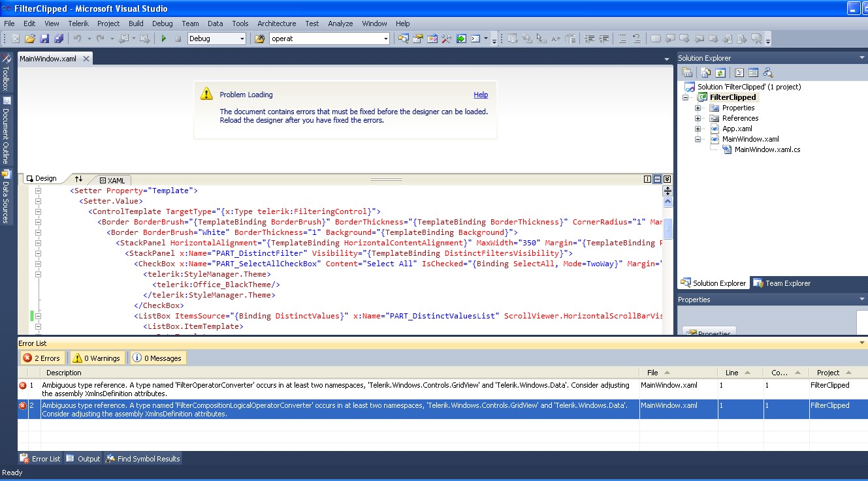Sort the error list by File column
Screen dimensions: 868x481
[680, 373]
